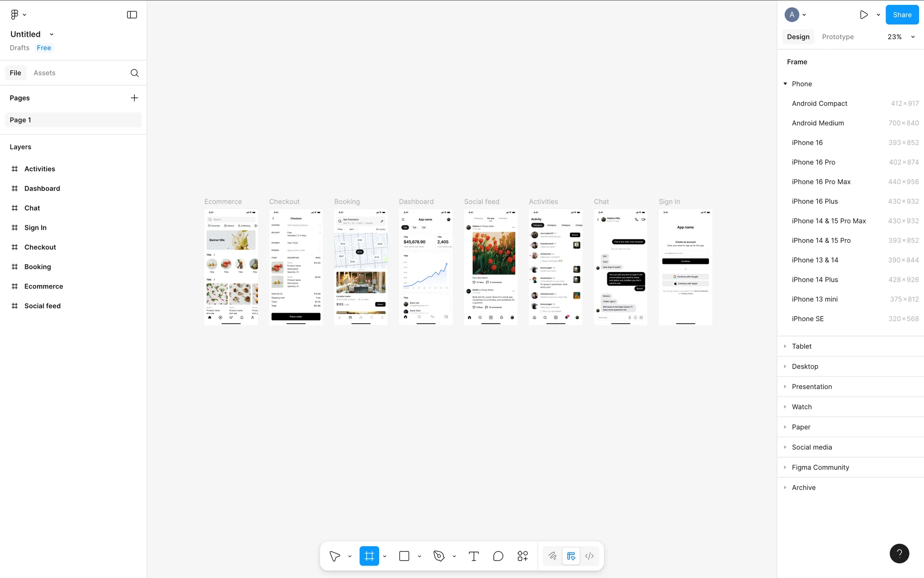Click the blue Share button

pyautogui.click(x=902, y=14)
